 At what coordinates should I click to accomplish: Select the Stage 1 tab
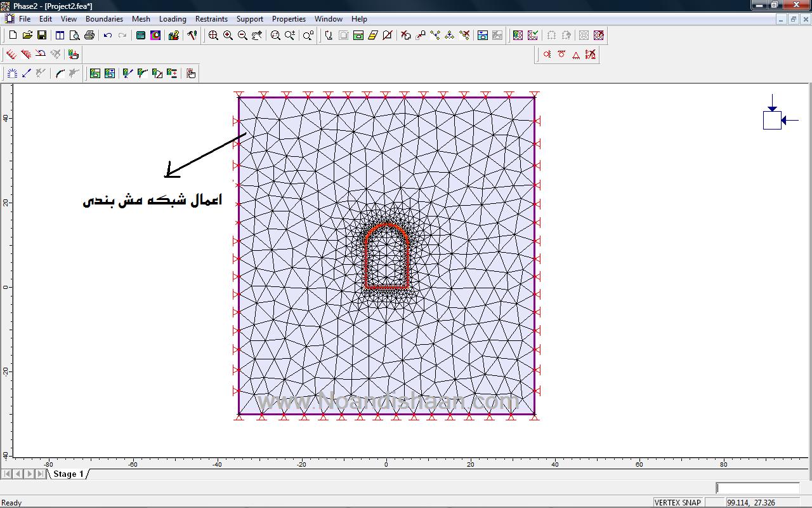(x=69, y=474)
